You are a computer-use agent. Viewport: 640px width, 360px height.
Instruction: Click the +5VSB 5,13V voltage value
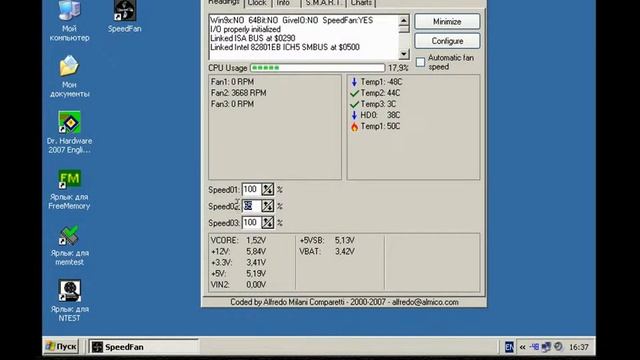(x=345, y=240)
